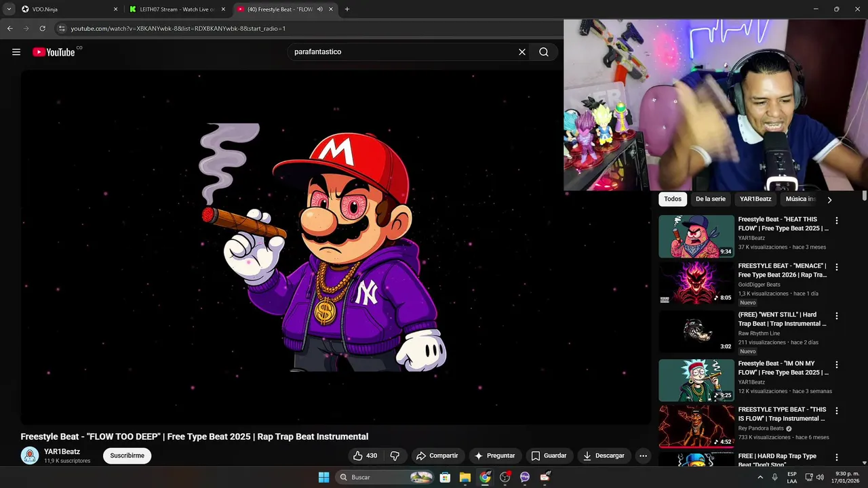The image size is (868, 488).
Task: Open Microsoft Store from taskbar
Action: click(x=445, y=477)
